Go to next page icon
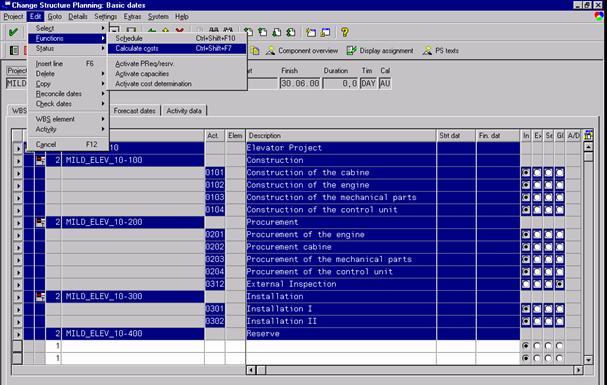This screenshot has height=385, width=607. [x=277, y=33]
